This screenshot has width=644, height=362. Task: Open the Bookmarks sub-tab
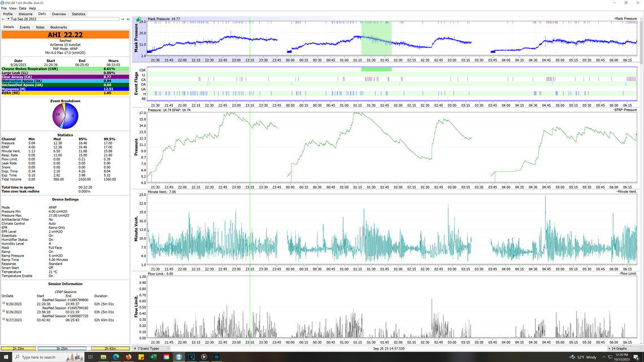coord(58,27)
